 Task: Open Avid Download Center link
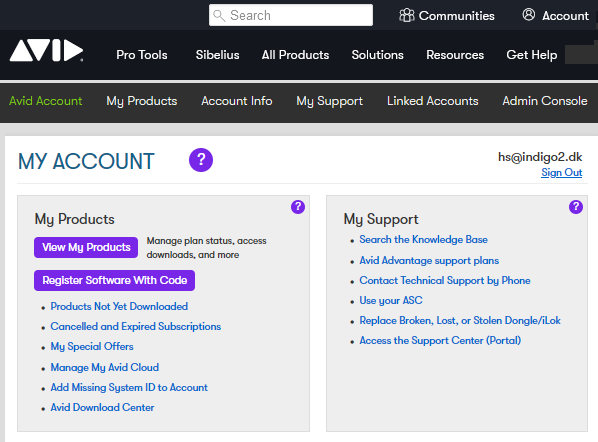[x=102, y=408]
